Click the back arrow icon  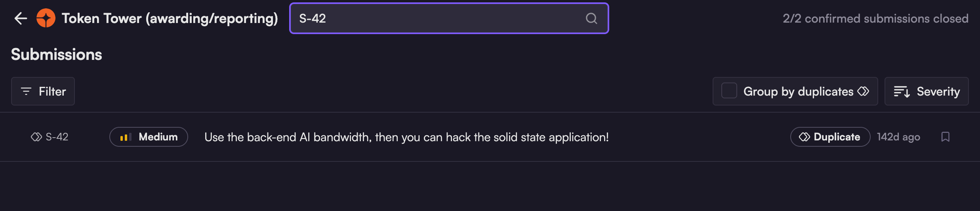21,18
